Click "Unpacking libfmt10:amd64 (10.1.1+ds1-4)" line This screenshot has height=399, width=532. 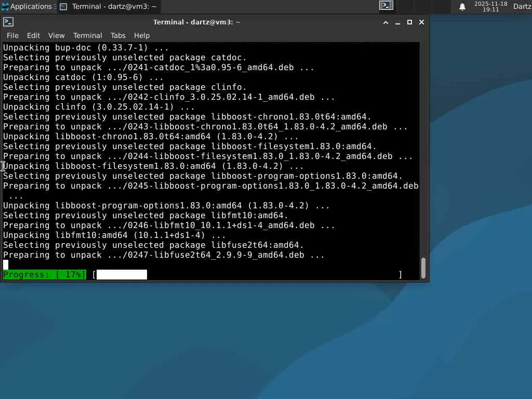coord(114,235)
